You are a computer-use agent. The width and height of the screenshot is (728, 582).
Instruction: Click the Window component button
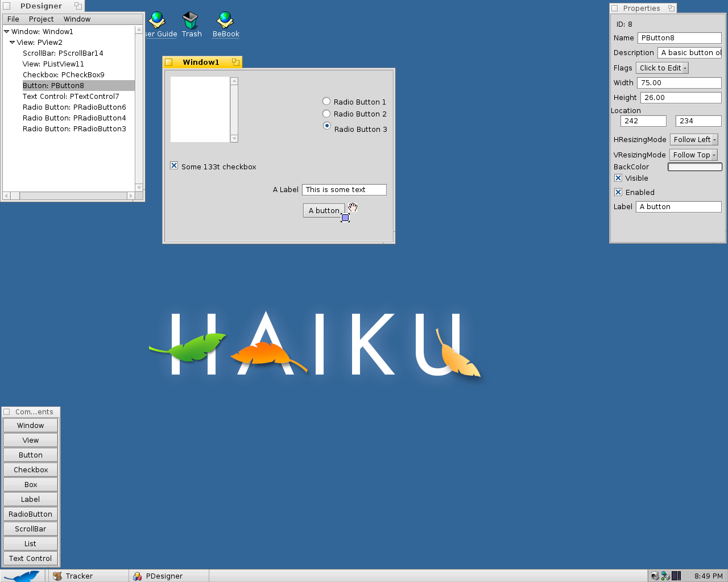tap(31, 425)
